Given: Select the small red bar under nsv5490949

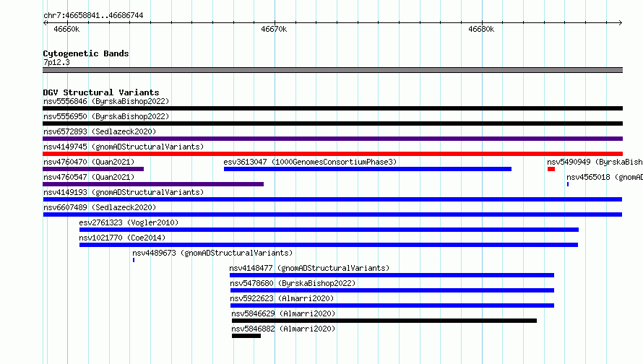Looking at the screenshot, I should (551, 169).
